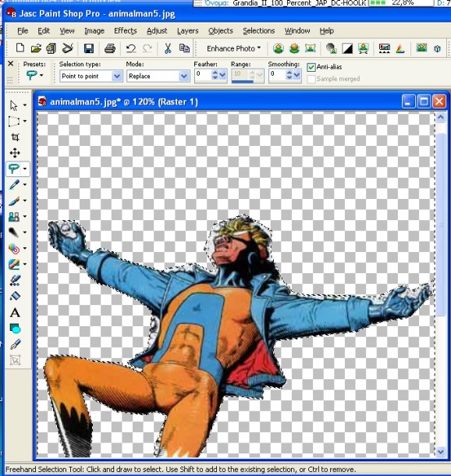Undo the last action
This screenshot has width=451, height=476.
pyautogui.click(x=131, y=48)
